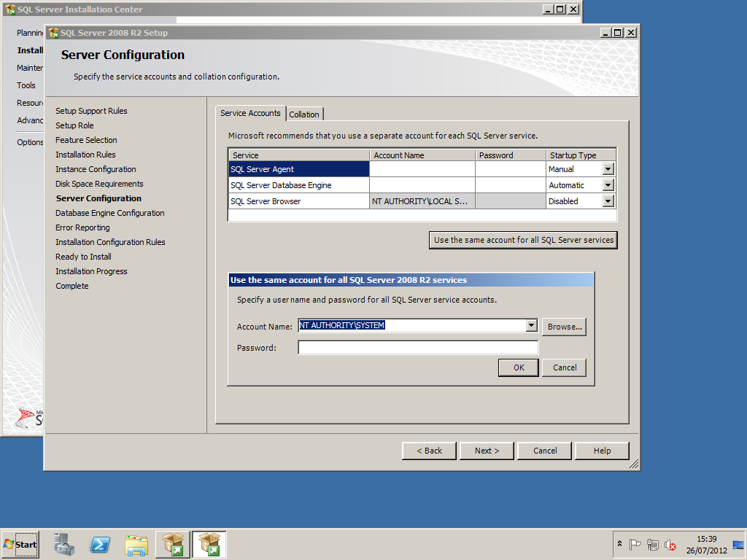Click 'Ready to Install' in the steps list
Viewport: 747px width, 560px height.
tap(83, 257)
